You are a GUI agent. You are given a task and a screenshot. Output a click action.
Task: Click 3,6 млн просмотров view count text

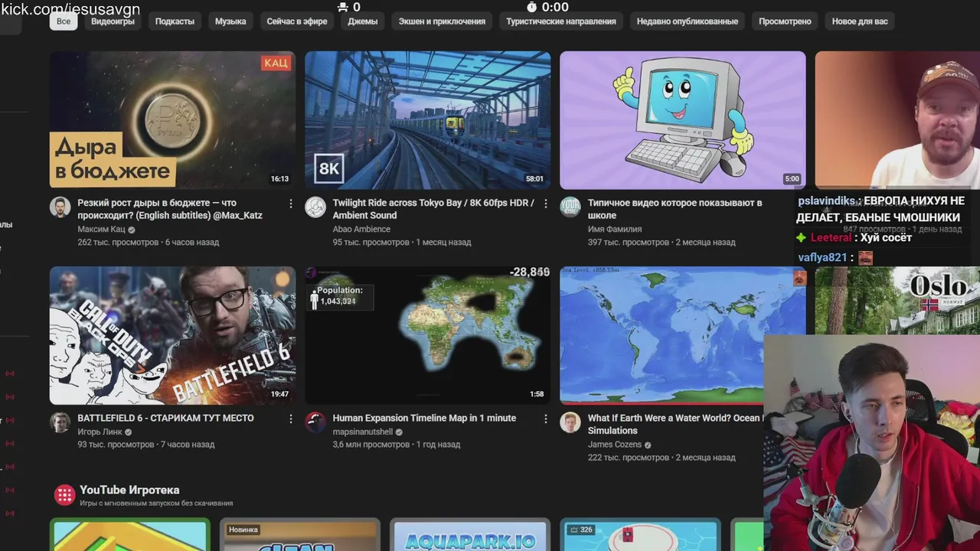[x=371, y=444]
